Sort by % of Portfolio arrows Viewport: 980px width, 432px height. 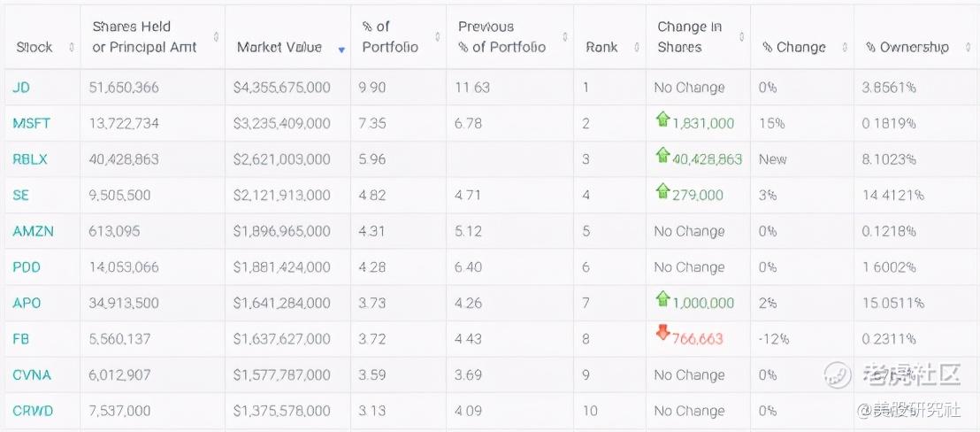click(x=438, y=36)
